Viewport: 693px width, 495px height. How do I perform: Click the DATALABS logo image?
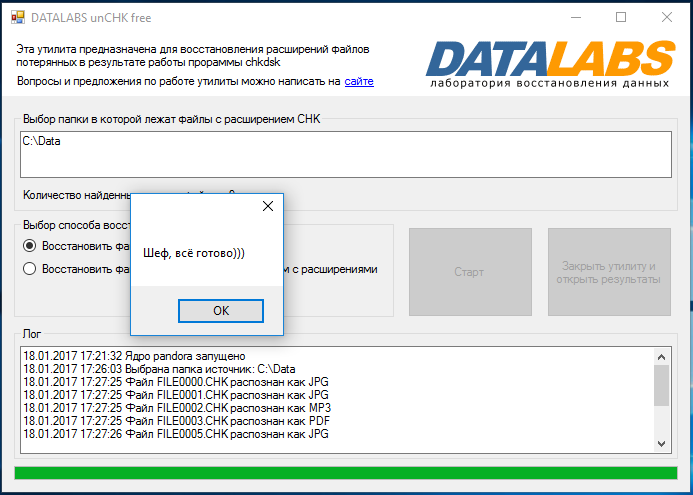[550, 64]
